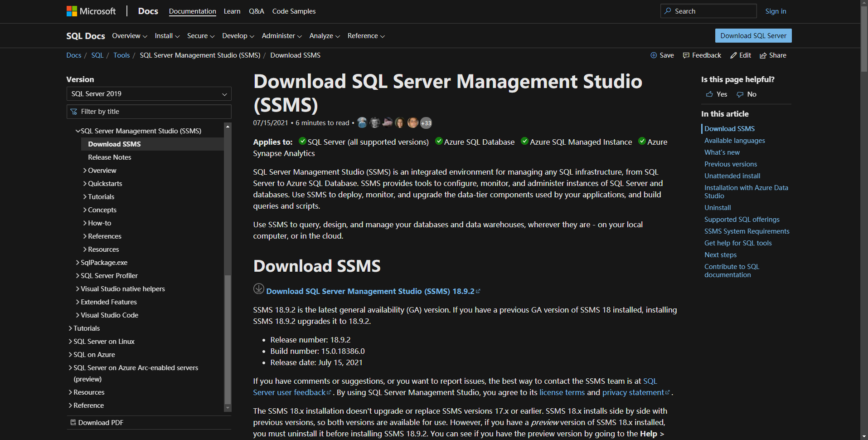Click the thumbs-up Yes icon
Image resolution: width=868 pixels, height=440 pixels.
click(709, 94)
